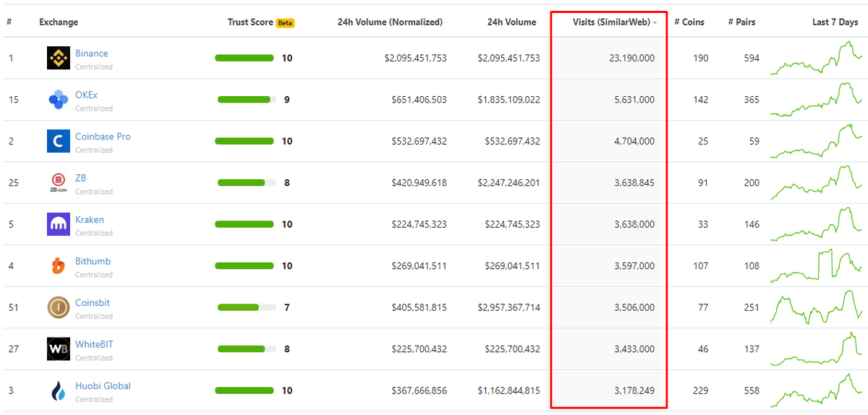Click ZB trust score bar
Image resolution: width=868 pixels, height=415 pixels.
point(247,183)
